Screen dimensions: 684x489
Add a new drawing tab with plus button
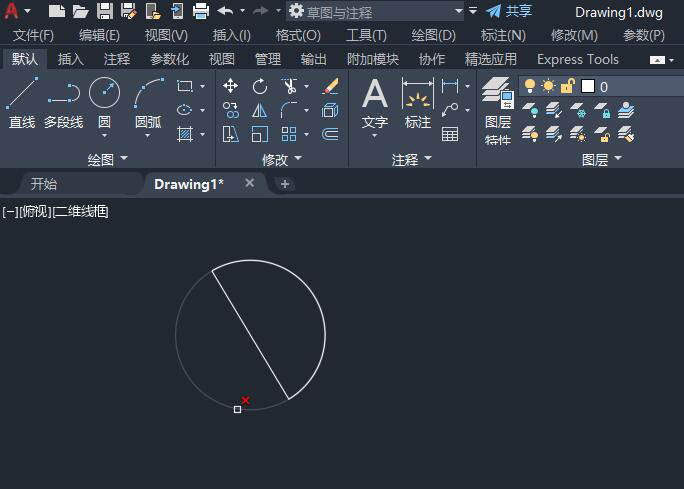click(x=285, y=184)
